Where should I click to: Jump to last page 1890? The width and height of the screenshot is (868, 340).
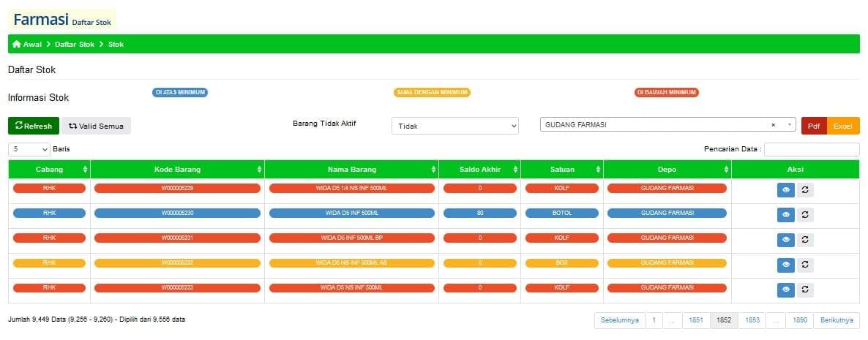[800, 320]
